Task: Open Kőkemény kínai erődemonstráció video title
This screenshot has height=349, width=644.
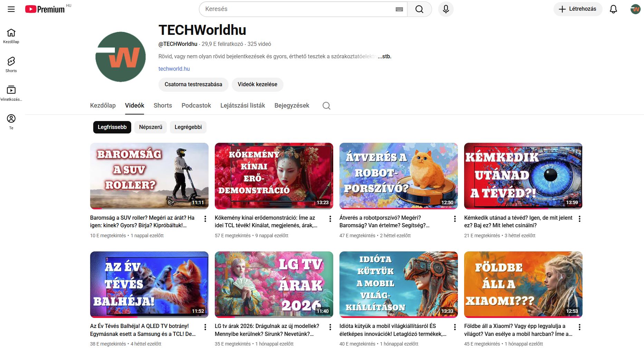Action: (266, 222)
